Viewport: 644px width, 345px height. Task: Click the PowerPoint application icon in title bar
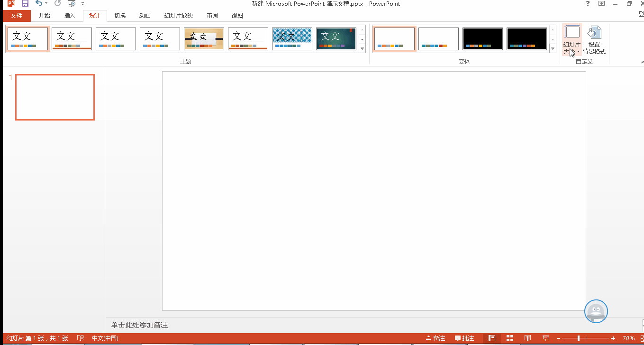(x=11, y=4)
